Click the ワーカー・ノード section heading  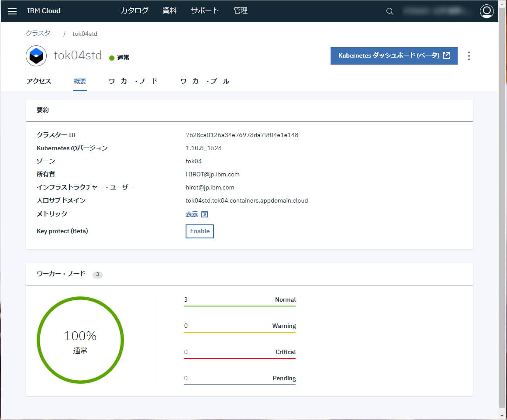[61, 274]
